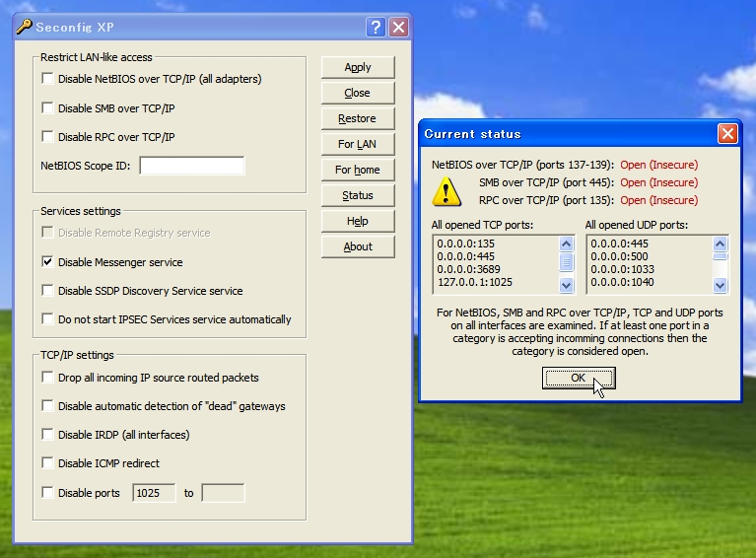Click the 'NetBIOS Scope ID:' label
756x558 pixels.
pyautogui.click(x=86, y=166)
